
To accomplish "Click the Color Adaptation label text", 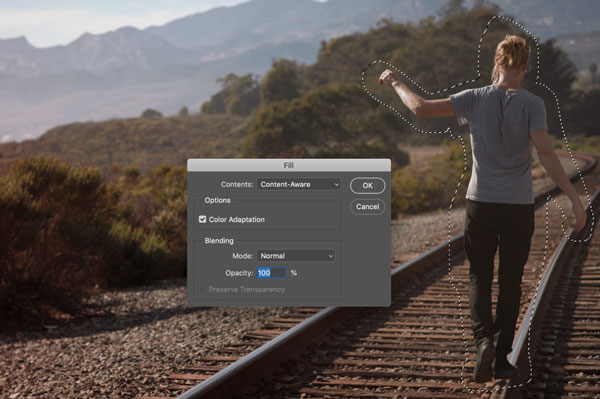I will click(x=236, y=220).
